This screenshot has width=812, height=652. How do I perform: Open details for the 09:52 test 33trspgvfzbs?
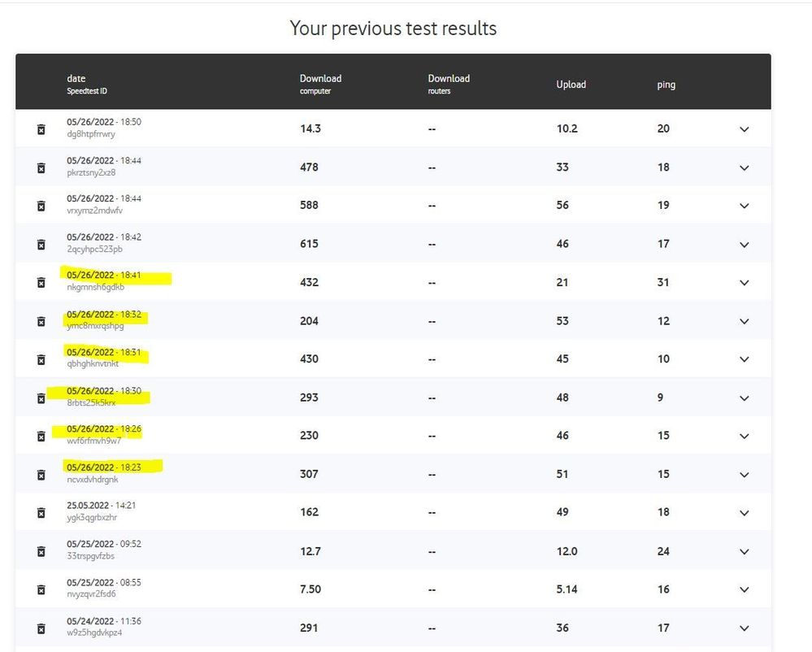pyautogui.click(x=744, y=551)
